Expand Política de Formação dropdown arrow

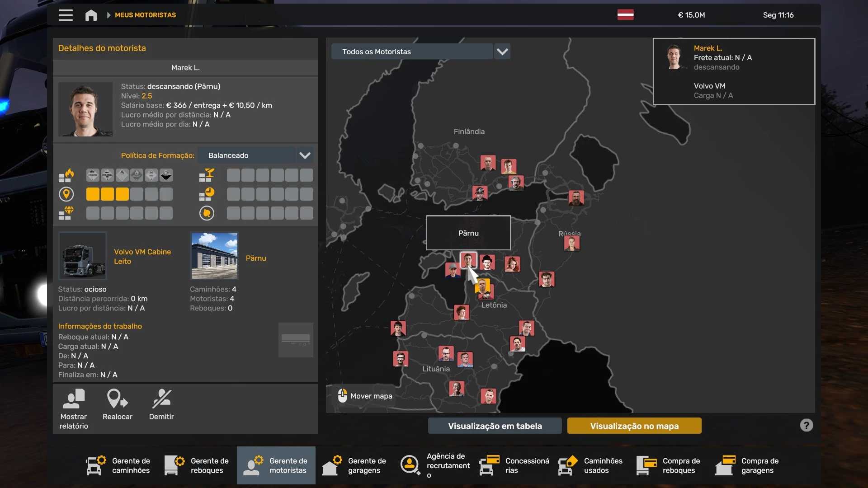coord(305,155)
